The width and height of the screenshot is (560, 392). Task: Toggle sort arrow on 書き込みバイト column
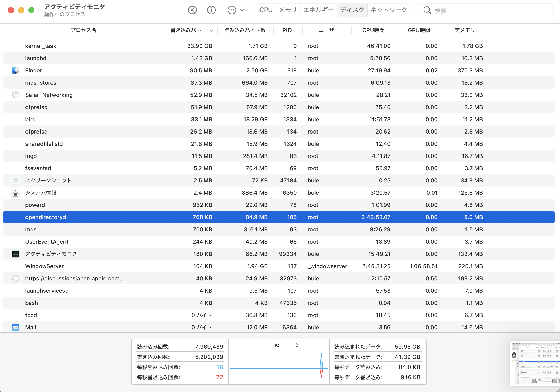pos(211,30)
